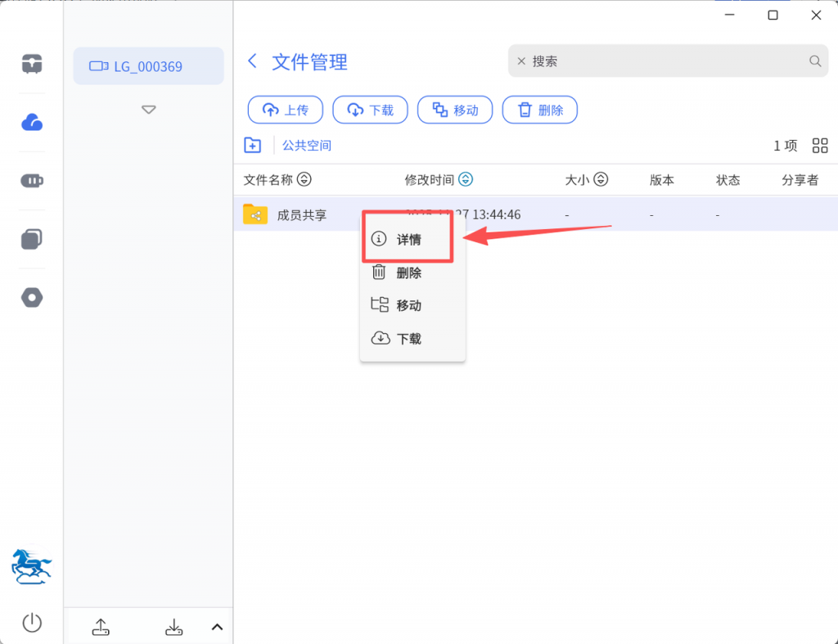Expand device list below LG_000369

point(148,109)
